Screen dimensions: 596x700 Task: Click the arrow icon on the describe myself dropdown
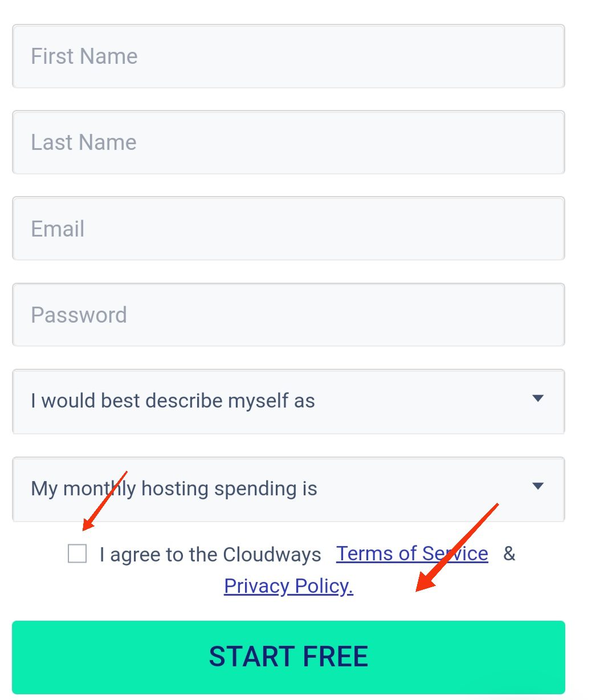point(537,398)
